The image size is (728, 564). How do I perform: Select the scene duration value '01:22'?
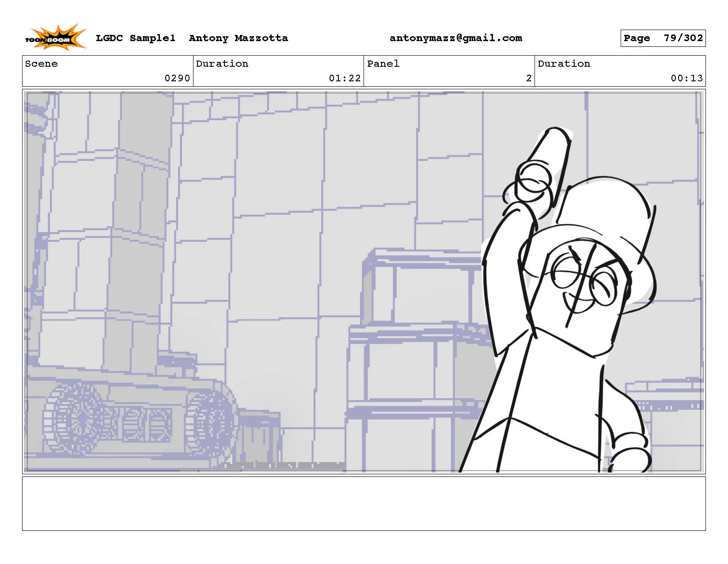[345, 78]
